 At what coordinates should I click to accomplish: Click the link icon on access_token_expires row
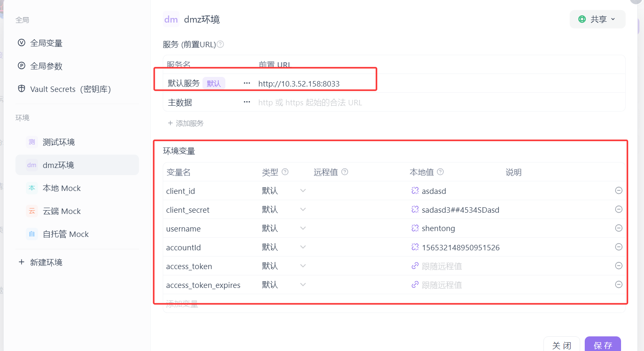pyautogui.click(x=415, y=285)
